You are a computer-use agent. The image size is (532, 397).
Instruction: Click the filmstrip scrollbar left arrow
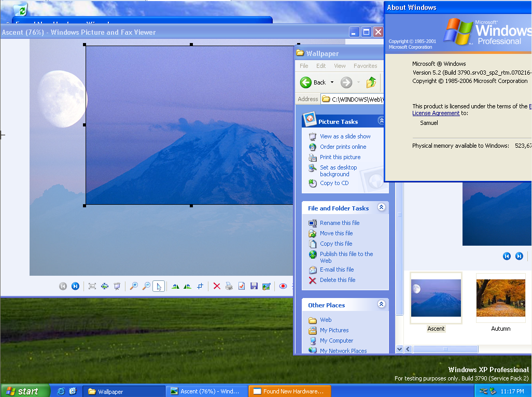pos(408,349)
